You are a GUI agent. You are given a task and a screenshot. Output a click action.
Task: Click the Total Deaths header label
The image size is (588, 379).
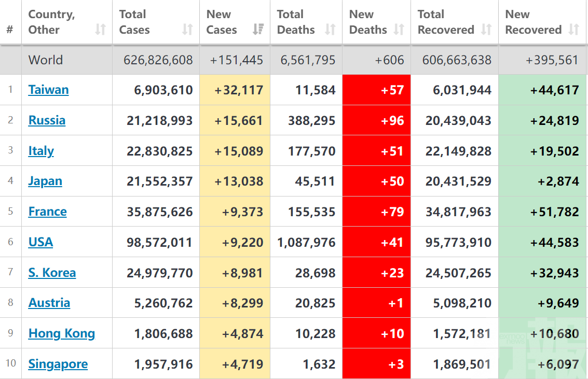(x=296, y=22)
